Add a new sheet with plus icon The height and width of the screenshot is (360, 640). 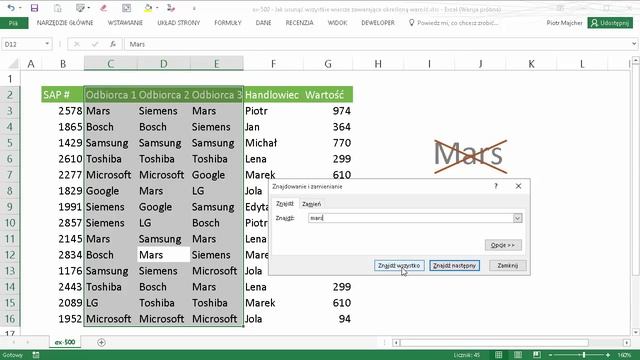pyautogui.click(x=101, y=342)
